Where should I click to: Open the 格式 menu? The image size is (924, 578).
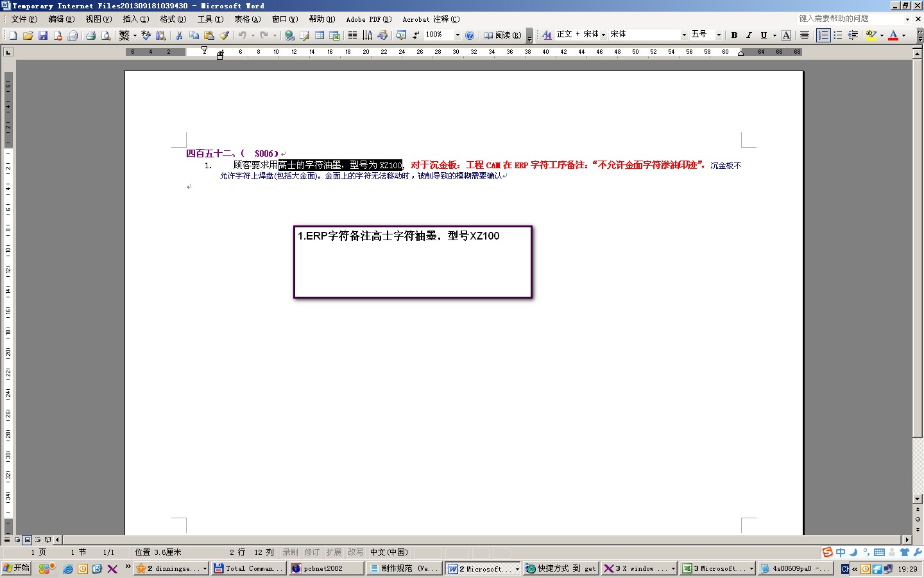(x=173, y=19)
